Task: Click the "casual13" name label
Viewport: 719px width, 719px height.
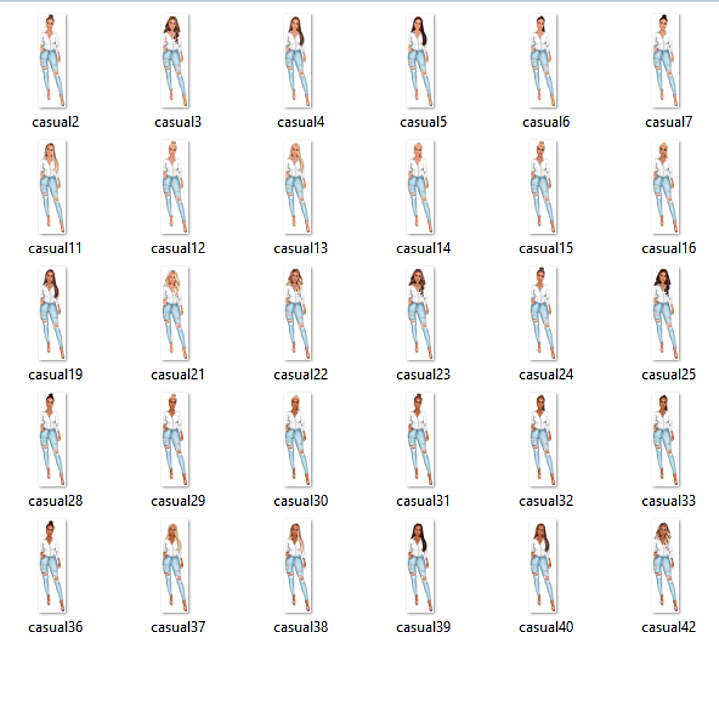Action: click(x=301, y=248)
